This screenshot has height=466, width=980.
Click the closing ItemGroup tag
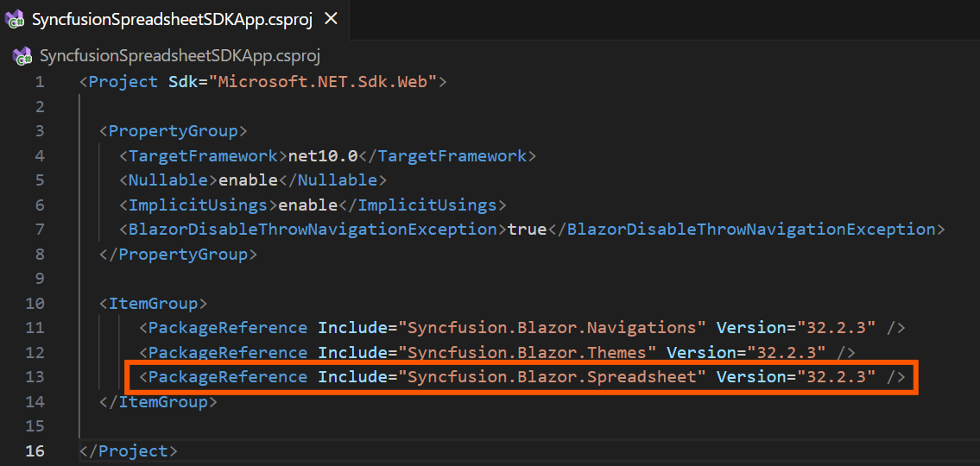point(159,401)
